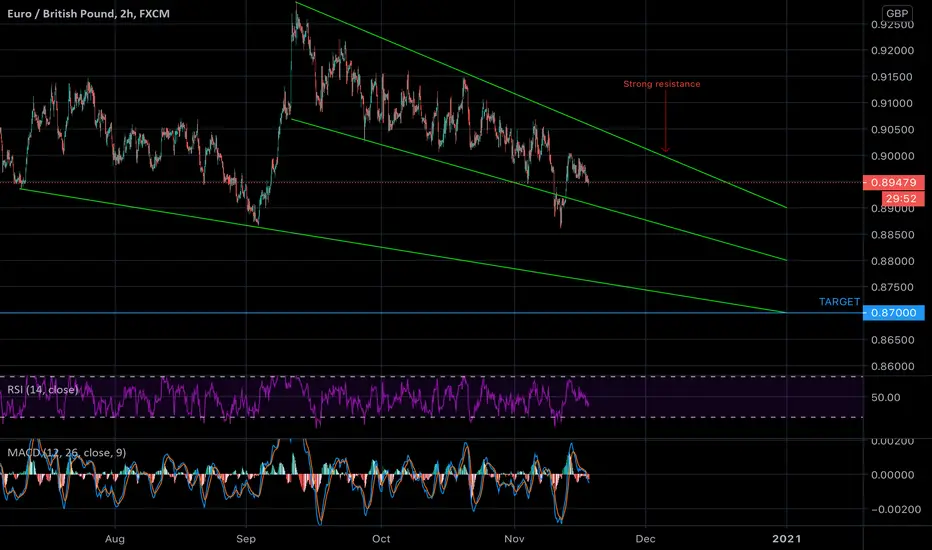Click the 2021 label on time axis
Screen dimensions: 932x550
[x=786, y=539]
